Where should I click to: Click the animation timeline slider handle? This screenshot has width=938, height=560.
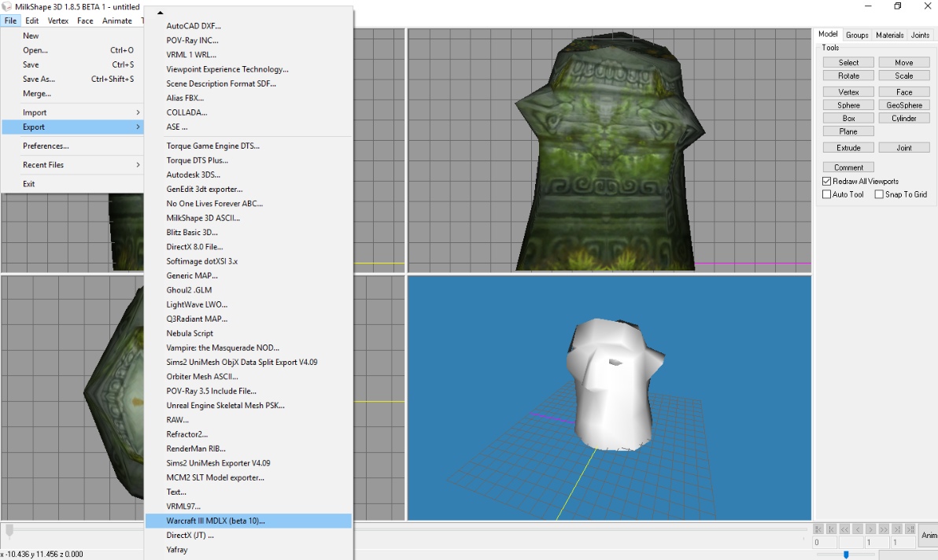[x=9, y=530]
